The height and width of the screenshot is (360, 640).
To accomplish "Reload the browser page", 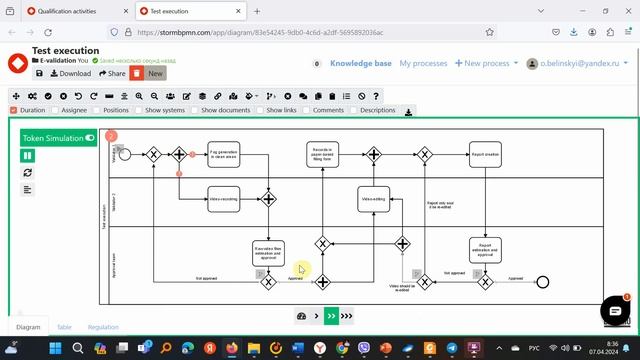I will [48, 32].
